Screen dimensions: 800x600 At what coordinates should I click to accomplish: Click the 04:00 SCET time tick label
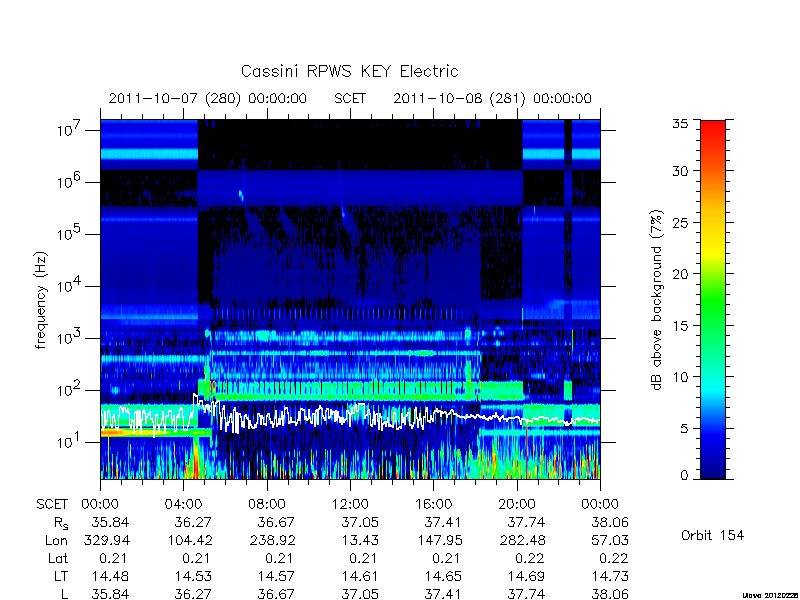pyautogui.click(x=183, y=505)
